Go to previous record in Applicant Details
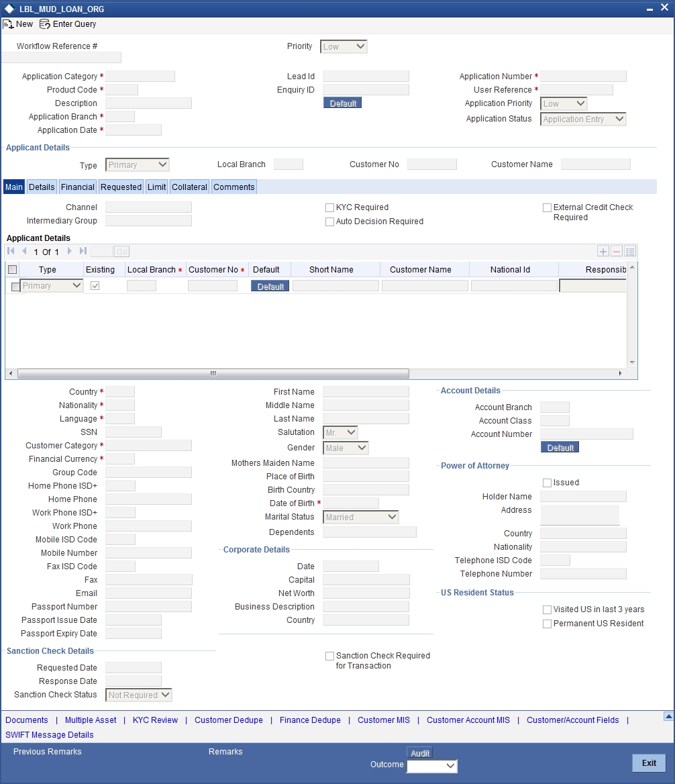675x784 pixels. (x=24, y=251)
